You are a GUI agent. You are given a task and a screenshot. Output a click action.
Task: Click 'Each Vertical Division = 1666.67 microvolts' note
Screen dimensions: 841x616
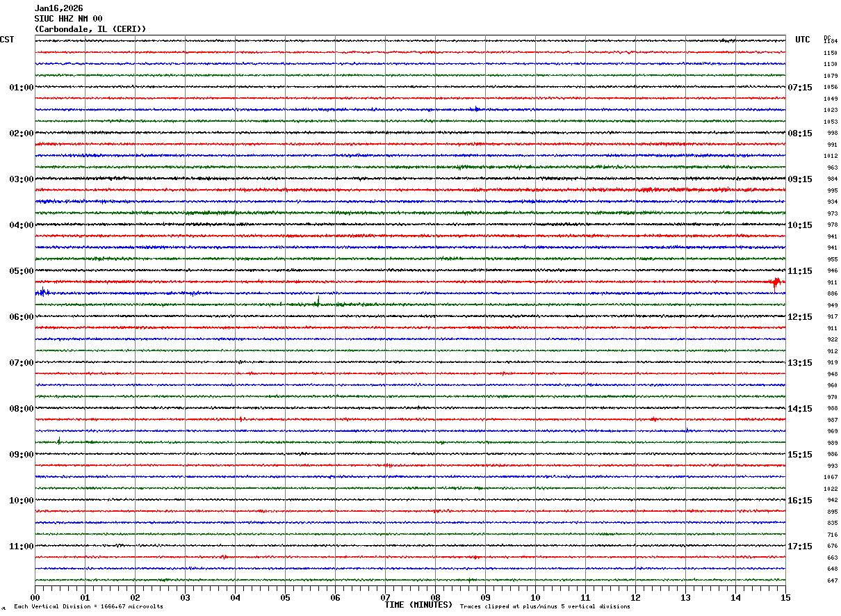click(88, 607)
